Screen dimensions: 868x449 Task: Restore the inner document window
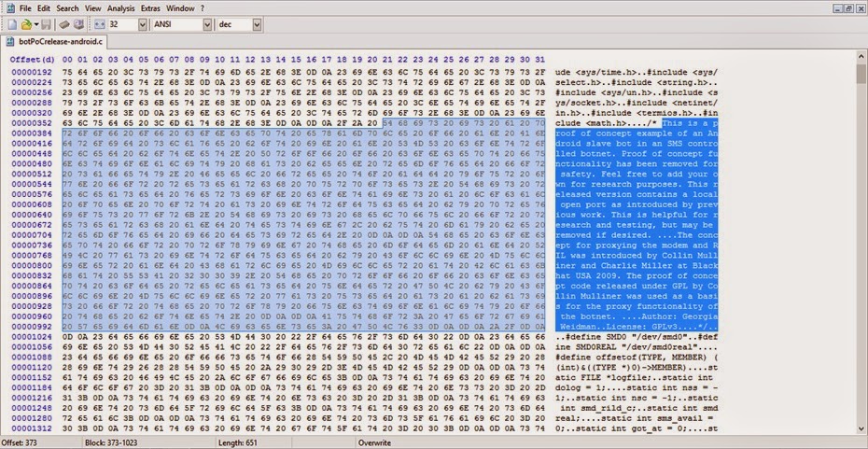click(x=848, y=8)
